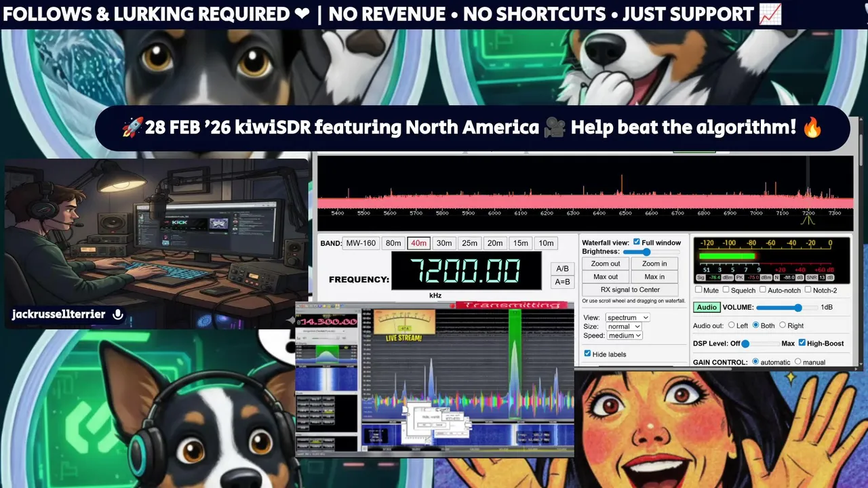Click the pink spectrum display area
This screenshot has width=868, height=488.
[x=585, y=203]
